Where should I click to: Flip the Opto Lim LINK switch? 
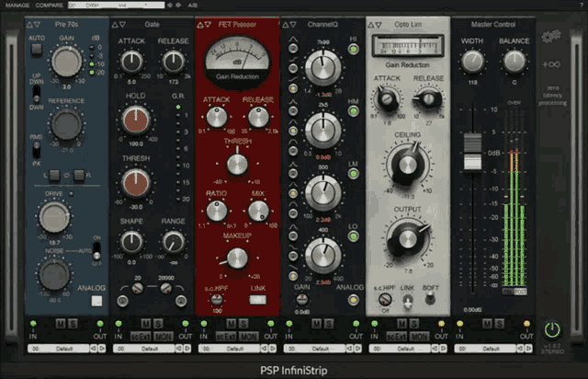[x=407, y=301]
